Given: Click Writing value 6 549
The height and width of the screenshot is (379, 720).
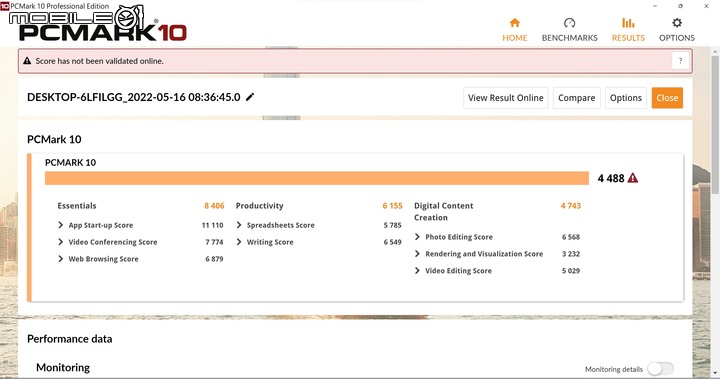Looking at the screenshot, I should pyautogui.click(x=392, y=242).
